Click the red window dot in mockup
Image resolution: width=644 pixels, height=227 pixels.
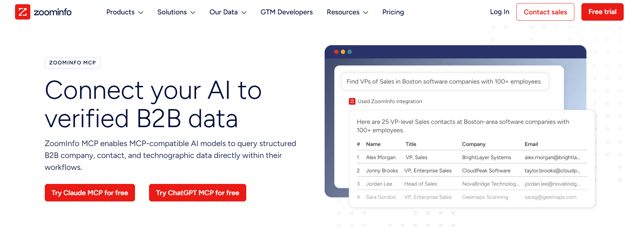pos(336,52)
